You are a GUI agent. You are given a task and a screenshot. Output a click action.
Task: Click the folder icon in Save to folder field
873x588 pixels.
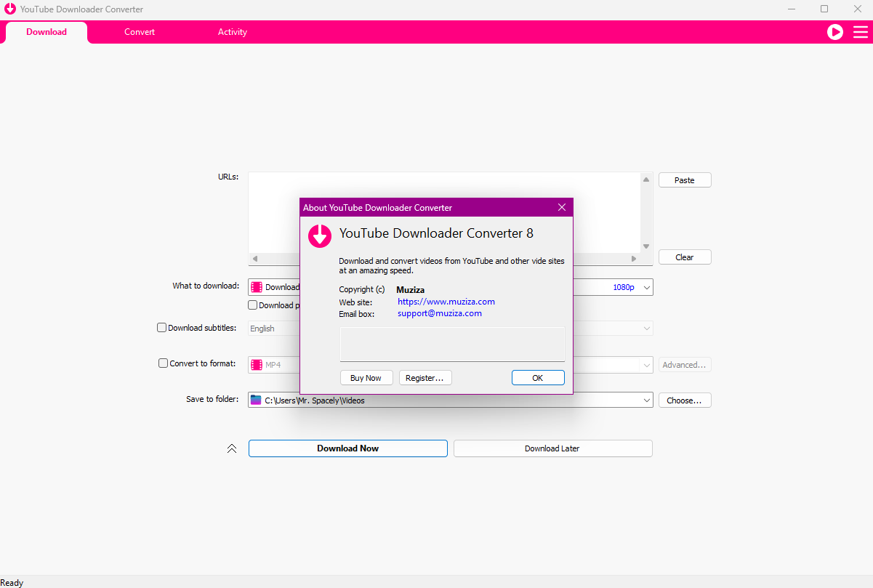[x=256, y=400]
